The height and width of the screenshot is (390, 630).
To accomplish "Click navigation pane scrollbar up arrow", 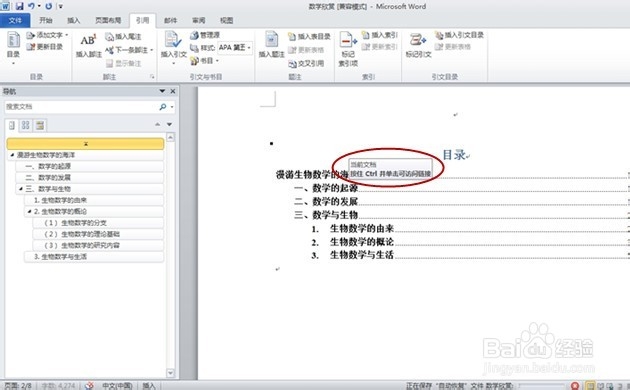I will (170, 137).
